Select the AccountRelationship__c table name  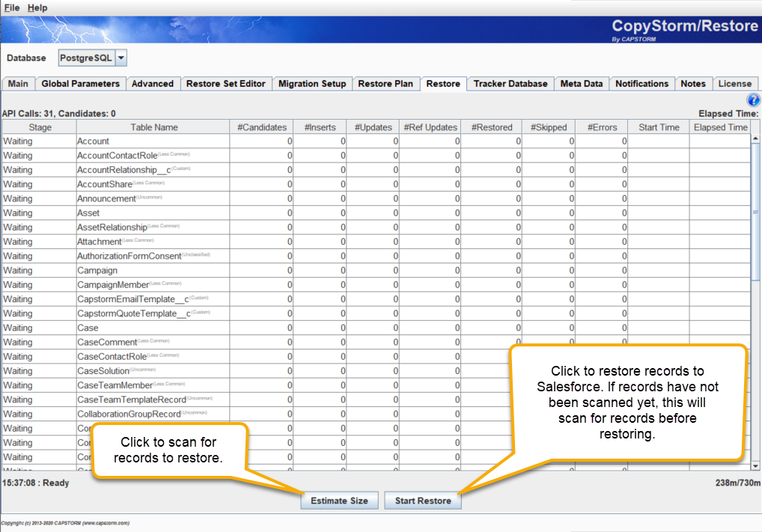tap(124, 170)
